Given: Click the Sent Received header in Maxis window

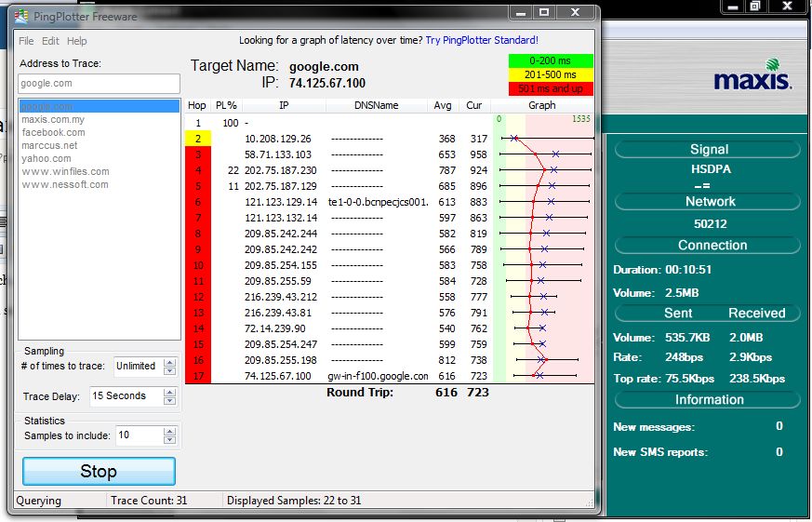Looking at the screenshot, I should (709, 313).
